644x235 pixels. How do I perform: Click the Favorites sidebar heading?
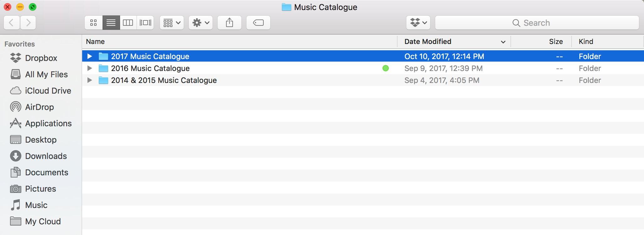point(19,44)
